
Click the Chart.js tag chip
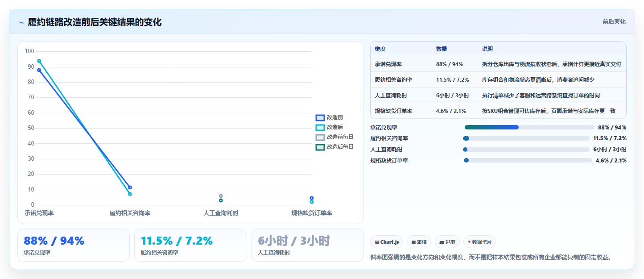click(x=387, y=242)
